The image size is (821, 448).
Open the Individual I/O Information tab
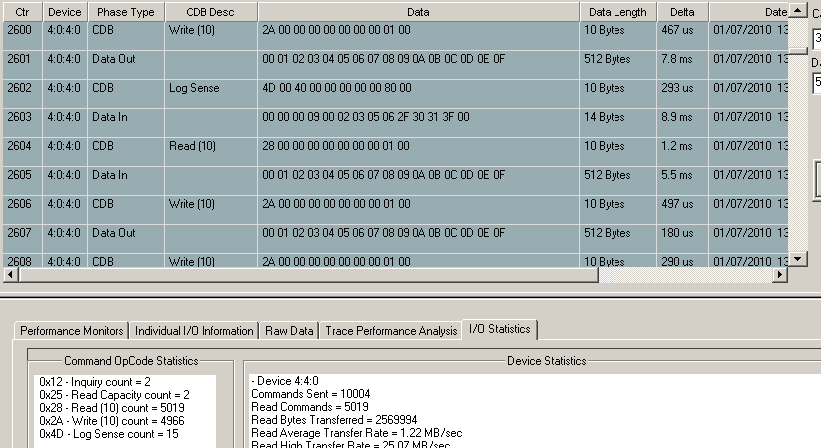pyautogui.click(x=194, y=331)
